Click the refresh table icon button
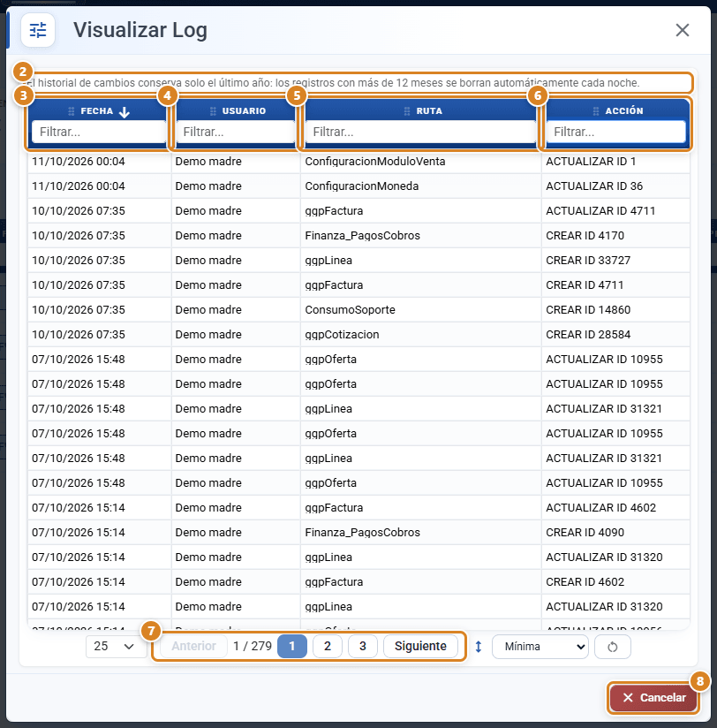Viewport: 717px width, 728px height. [613, 647]
